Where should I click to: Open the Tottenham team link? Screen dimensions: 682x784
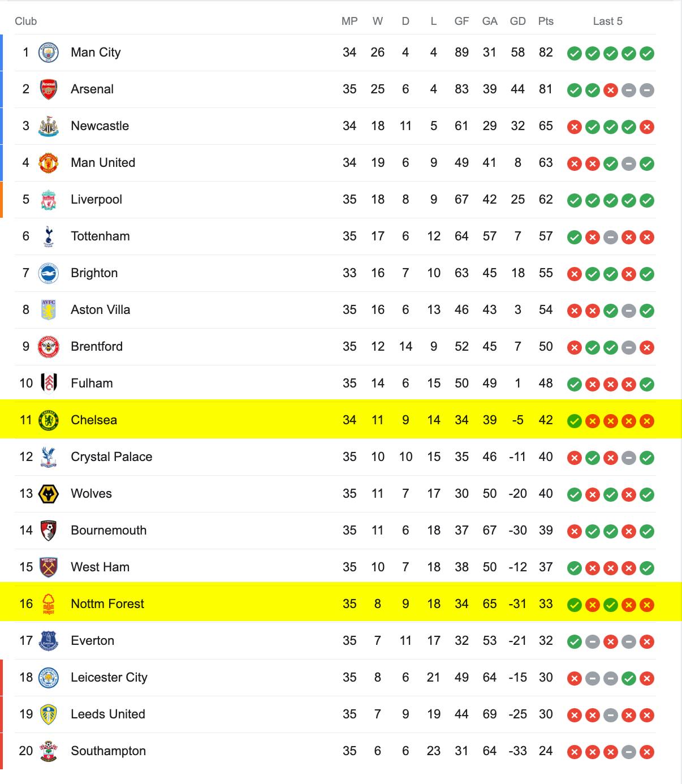pyautogui.click(x=100, y=236)
